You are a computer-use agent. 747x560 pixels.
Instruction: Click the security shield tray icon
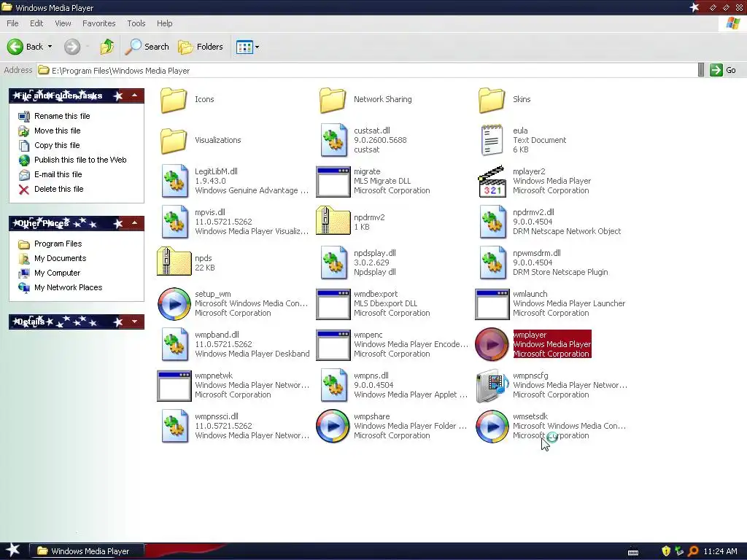click(x=665, y=551)
